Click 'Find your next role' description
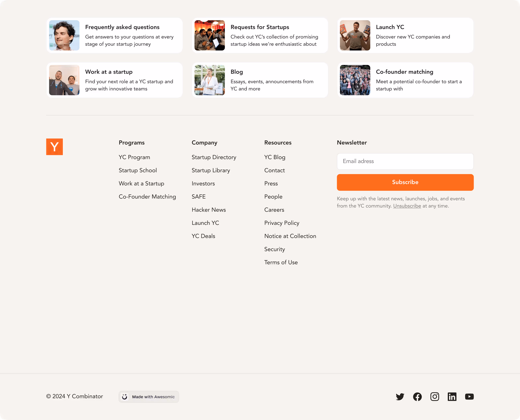This screenshot has width=520, height=420. (x=129, y=85)
